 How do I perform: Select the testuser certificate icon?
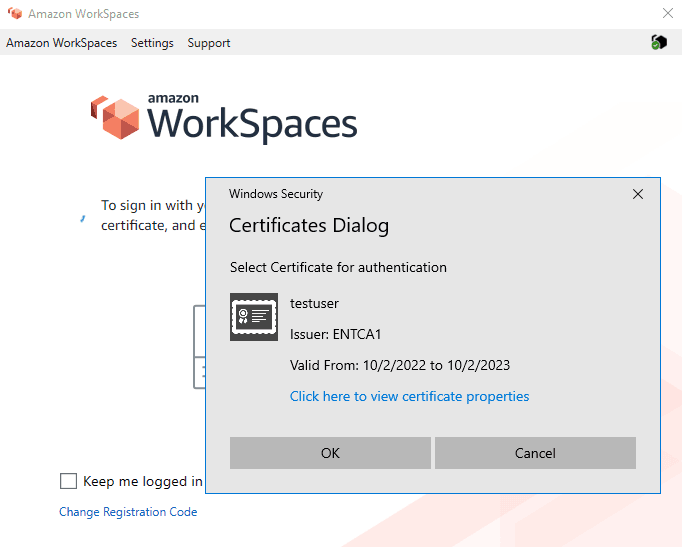click(254, 317)
